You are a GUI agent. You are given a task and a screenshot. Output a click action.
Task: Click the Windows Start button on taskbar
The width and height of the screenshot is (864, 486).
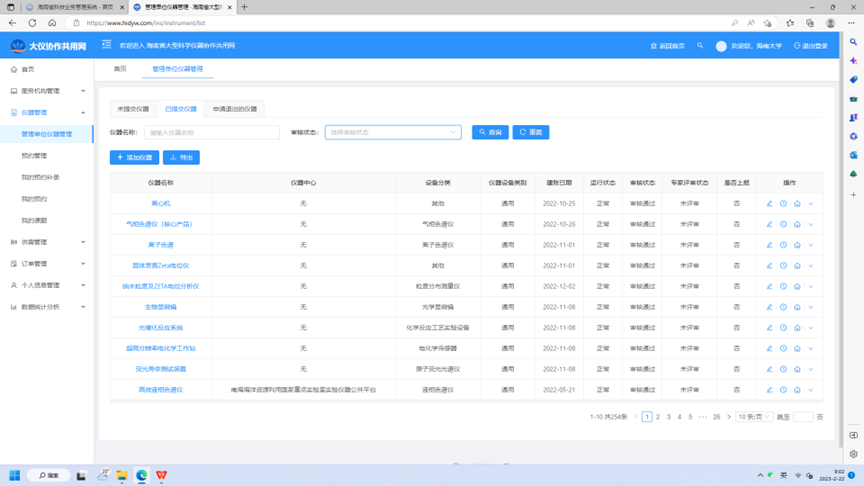point(15,475)
